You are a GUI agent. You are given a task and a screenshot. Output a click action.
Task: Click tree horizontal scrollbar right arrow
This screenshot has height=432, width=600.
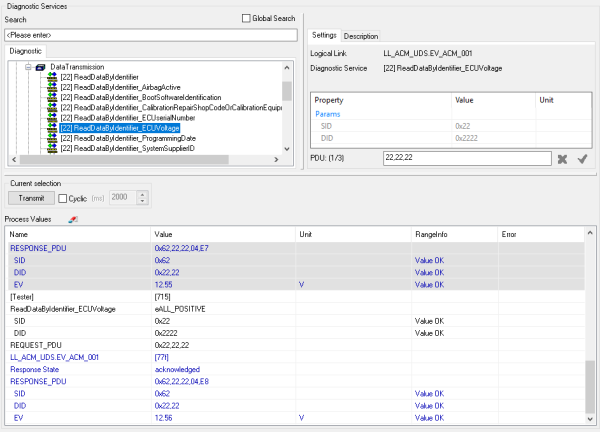(276, 160)
